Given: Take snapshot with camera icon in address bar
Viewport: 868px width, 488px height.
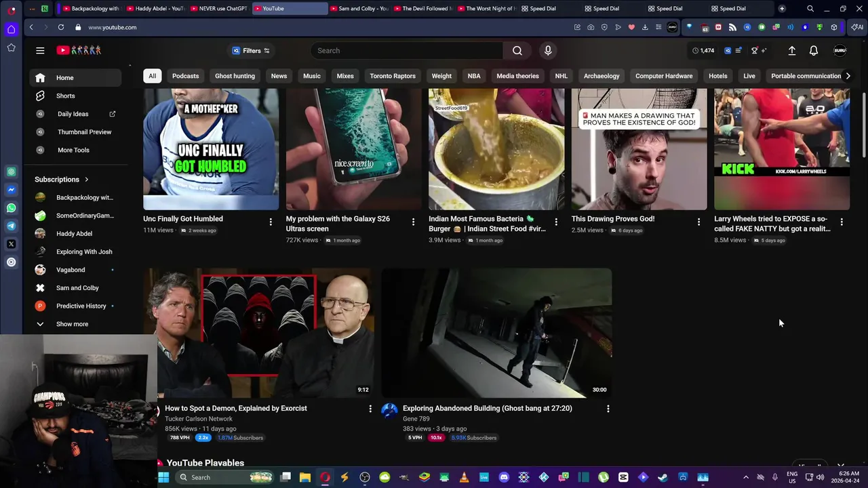Looking at the screenshot, I should (591, 27).
